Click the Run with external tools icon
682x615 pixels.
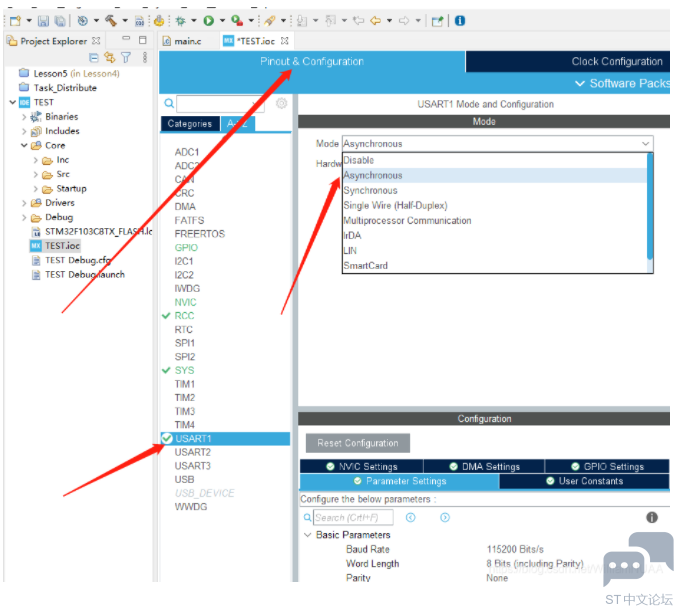237,20
